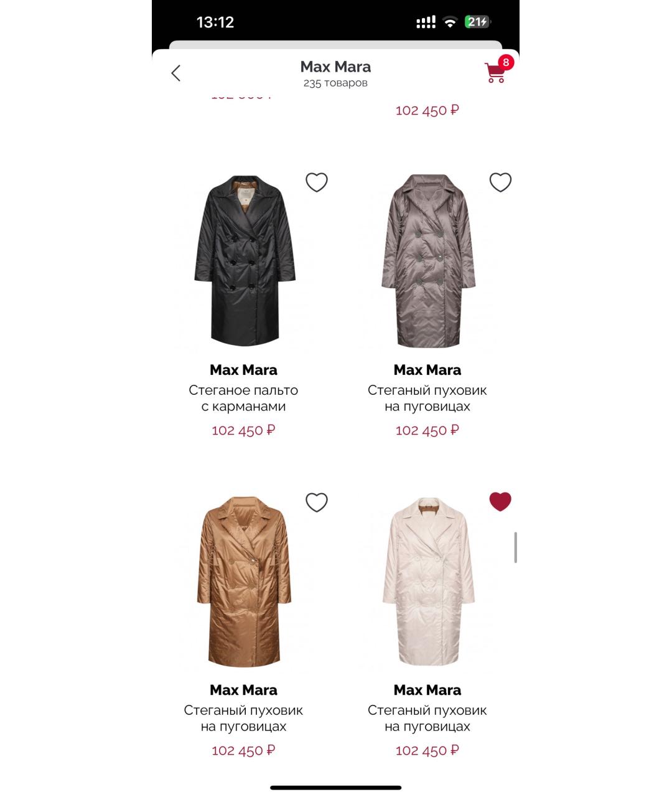View the caramel-colored puffer coat photo
The width and height of the screenshot is (672, 797).
(x=244, y=582)
